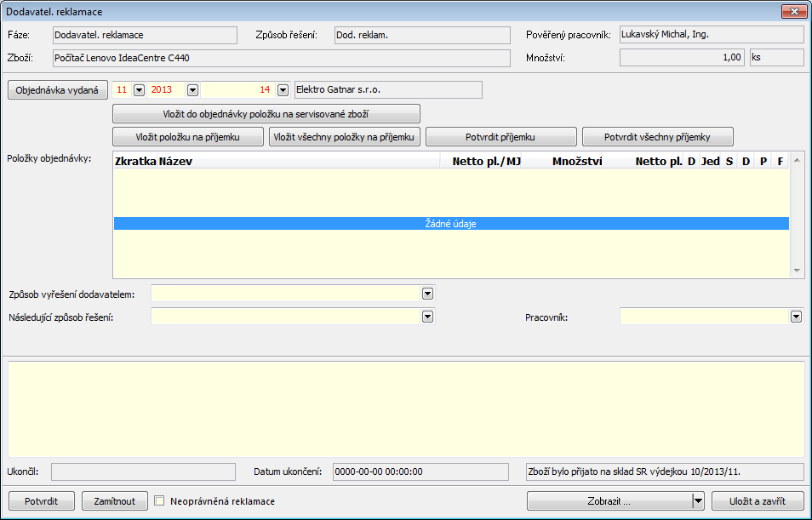Click the P column header
The image size is (812, 520).
tap(763, 161)
